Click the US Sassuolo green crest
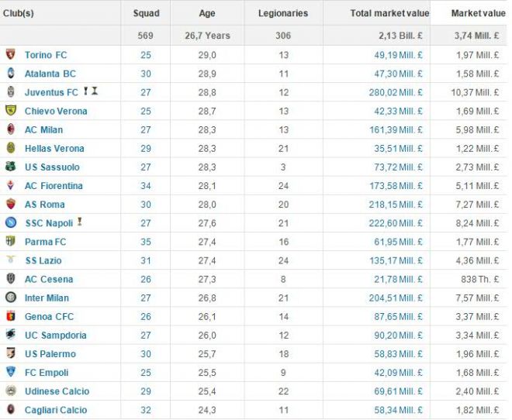The width and height of the screenshot is (512, 420). click(10, 167)
